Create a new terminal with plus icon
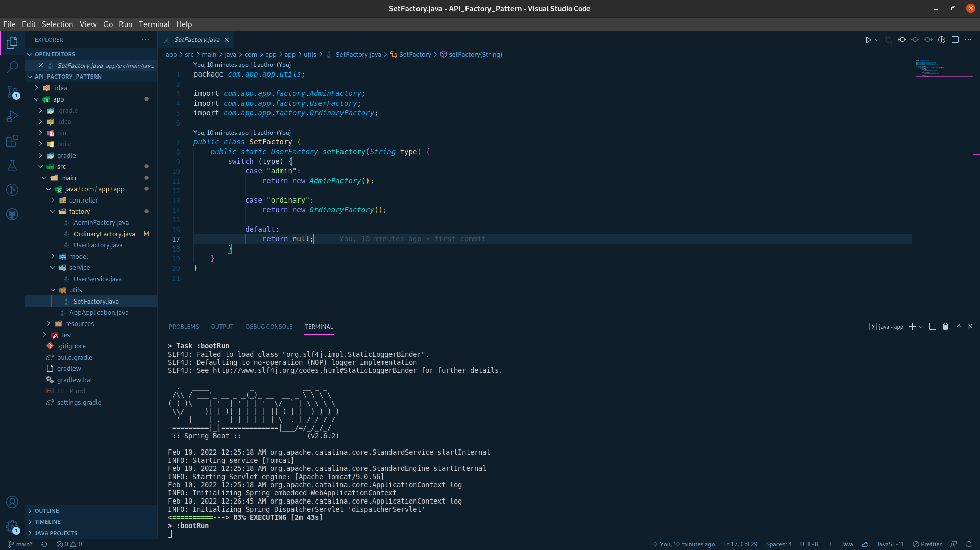 [912, 327]
